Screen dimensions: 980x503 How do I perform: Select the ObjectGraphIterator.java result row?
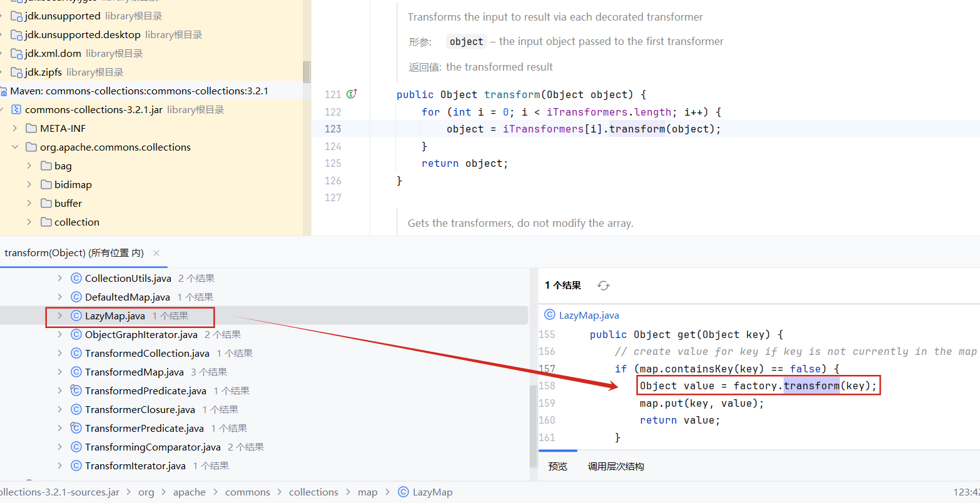point(264,334)
